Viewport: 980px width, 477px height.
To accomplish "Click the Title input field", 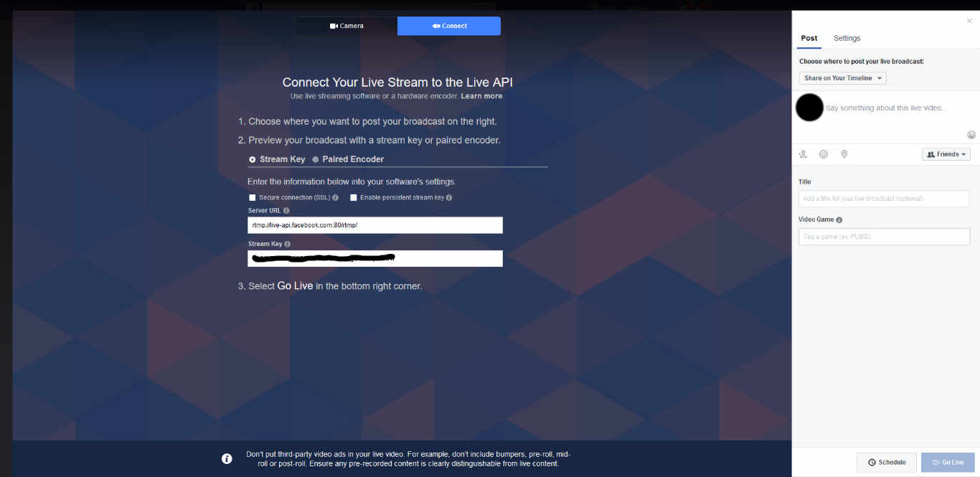I will 883,198.
